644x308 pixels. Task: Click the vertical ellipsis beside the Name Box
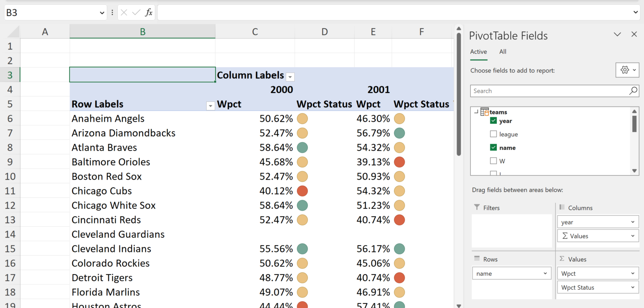(x=112, y=12)
